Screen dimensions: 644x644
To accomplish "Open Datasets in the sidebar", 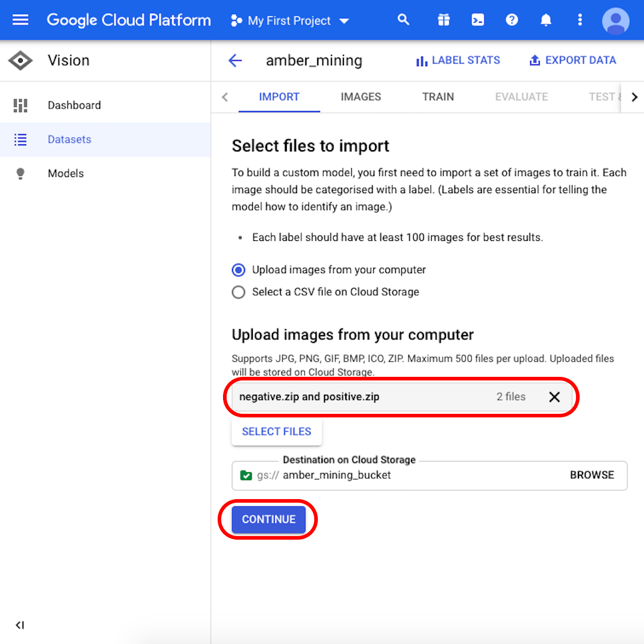I will [x=105, y=139].
